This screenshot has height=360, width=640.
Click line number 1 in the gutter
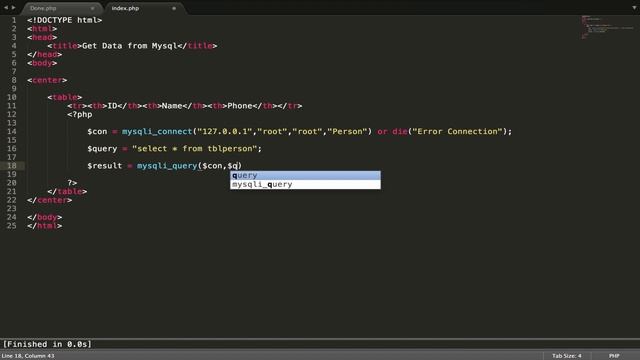pos(14,20)
